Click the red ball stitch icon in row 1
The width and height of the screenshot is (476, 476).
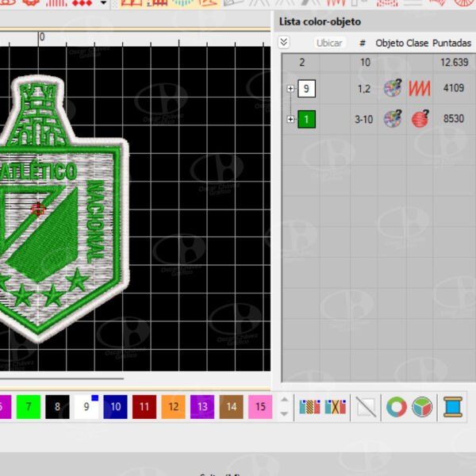420,119
